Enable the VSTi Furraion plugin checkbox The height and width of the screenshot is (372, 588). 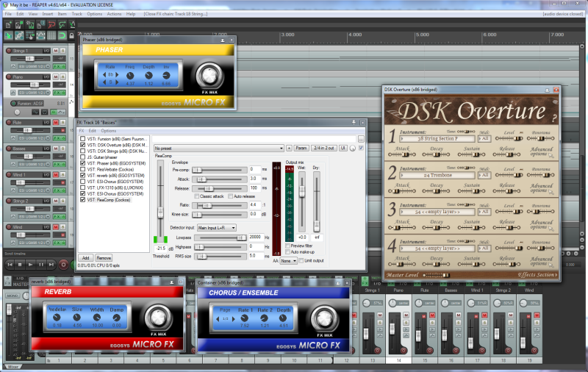82,139
